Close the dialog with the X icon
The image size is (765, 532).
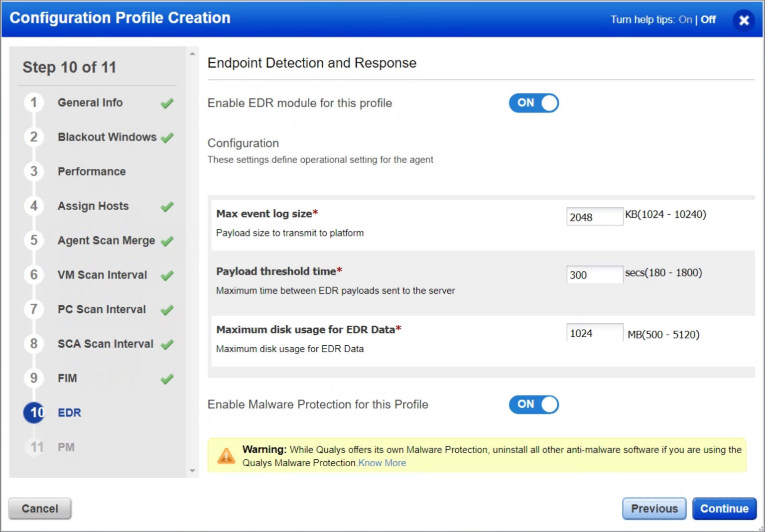coord(744,20)
